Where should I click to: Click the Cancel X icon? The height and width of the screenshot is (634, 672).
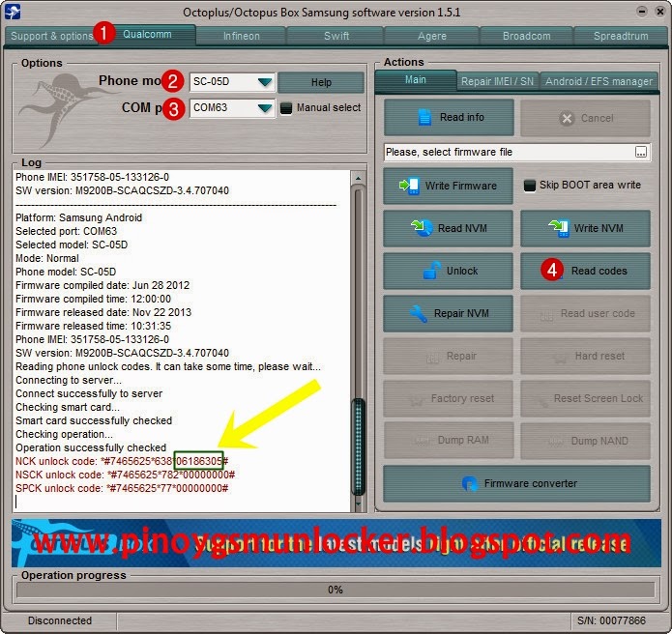tap(567, 118)
